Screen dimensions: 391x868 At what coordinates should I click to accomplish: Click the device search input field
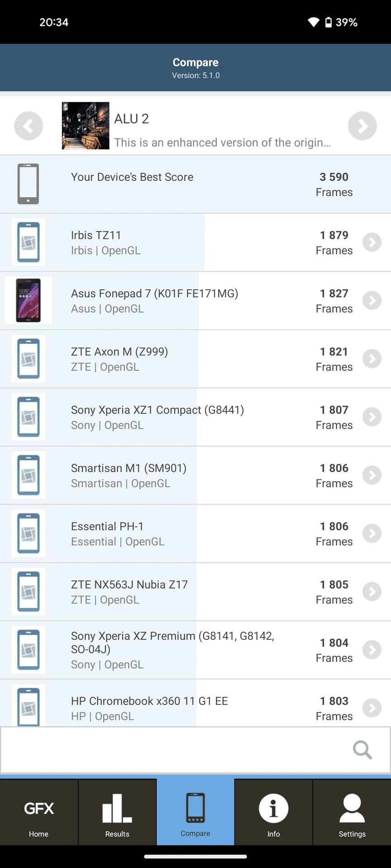pyautogui.click(x=195, y=750)
